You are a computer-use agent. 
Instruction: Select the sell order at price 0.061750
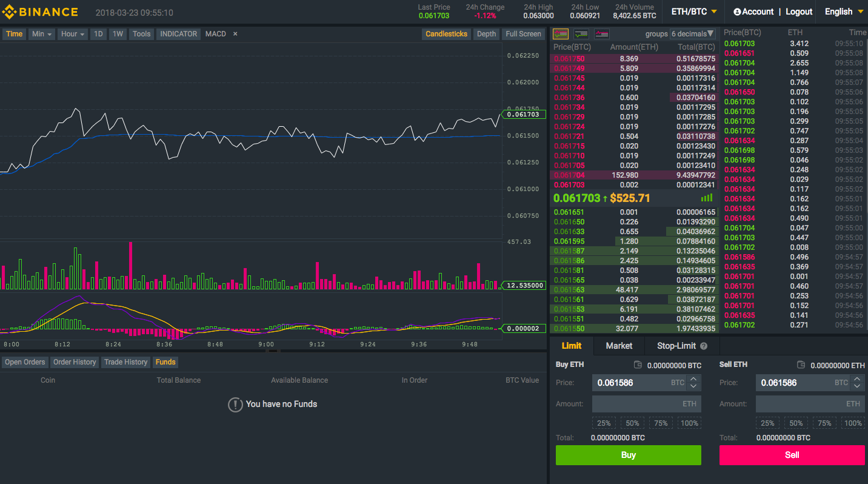point(634,59)
